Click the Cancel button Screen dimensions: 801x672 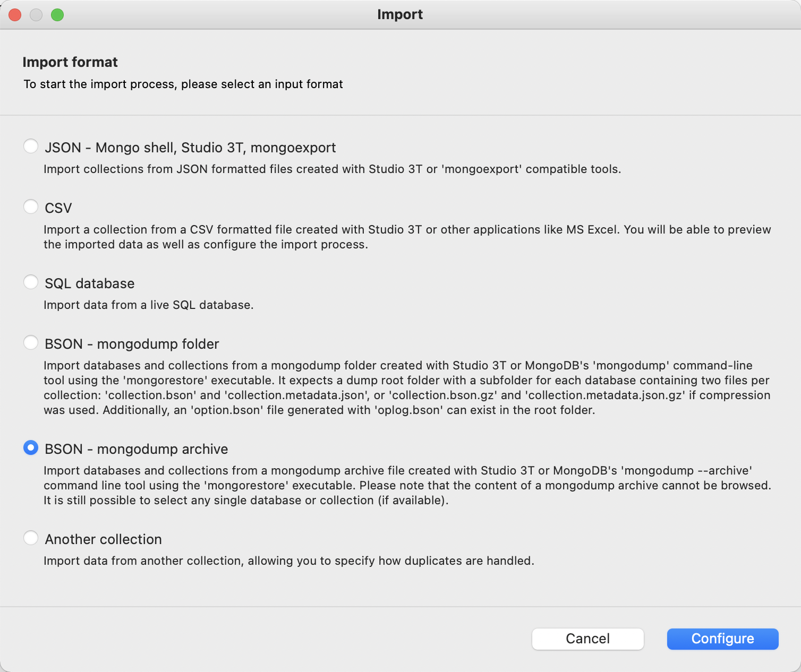click(x=587, y=639)
